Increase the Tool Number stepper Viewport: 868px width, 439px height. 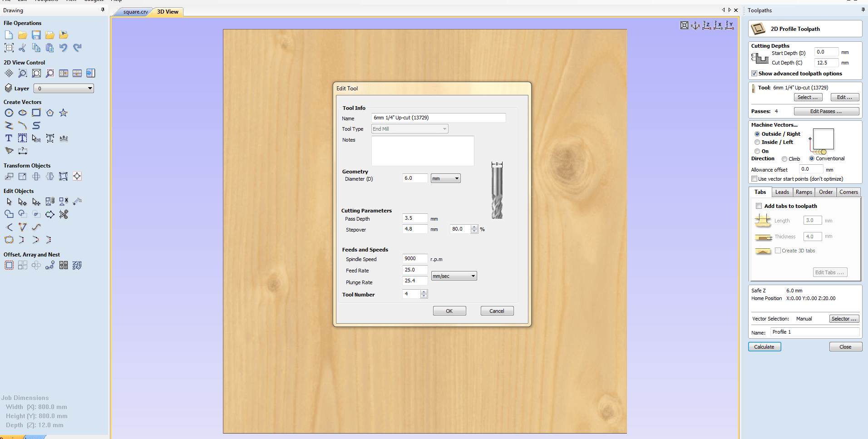tap(424, 292)
